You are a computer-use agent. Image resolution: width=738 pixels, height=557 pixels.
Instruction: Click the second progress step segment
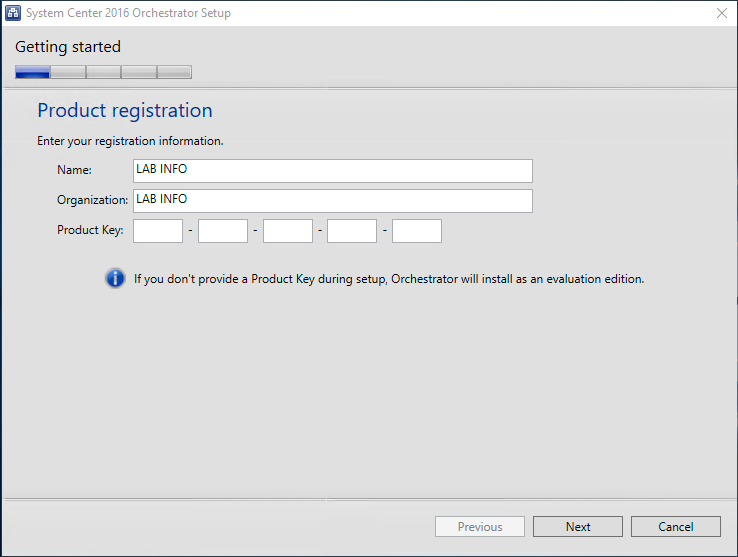pos(68,72)
